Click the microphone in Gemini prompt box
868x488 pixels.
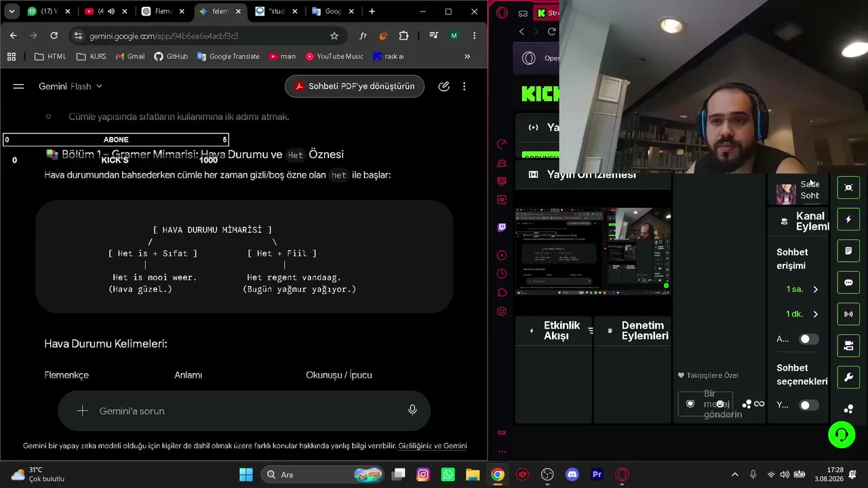pyautogui.click(x=412, y=410)
